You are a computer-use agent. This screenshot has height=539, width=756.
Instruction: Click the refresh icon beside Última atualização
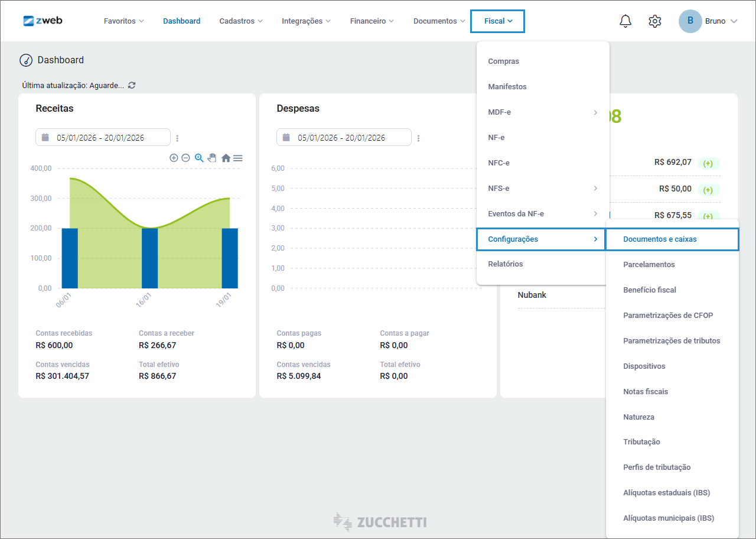click(132, 85)
